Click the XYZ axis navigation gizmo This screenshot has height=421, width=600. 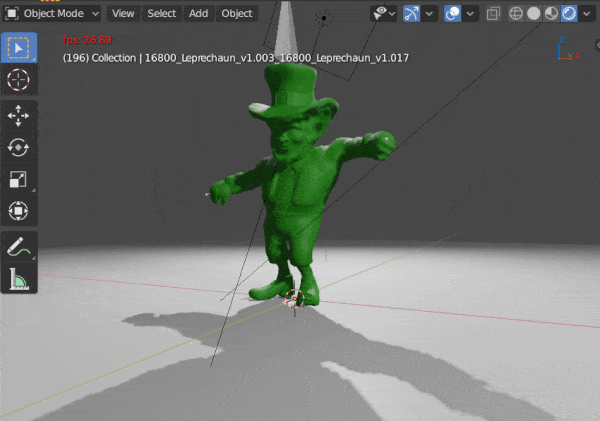[x=569, y=49]
